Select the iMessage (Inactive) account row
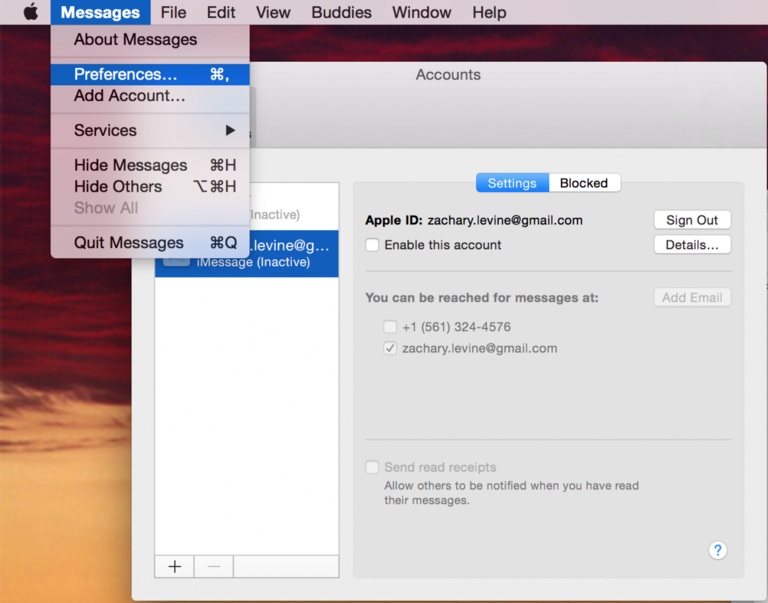Viewport: 768px width, 603px height. coord(246,254)
